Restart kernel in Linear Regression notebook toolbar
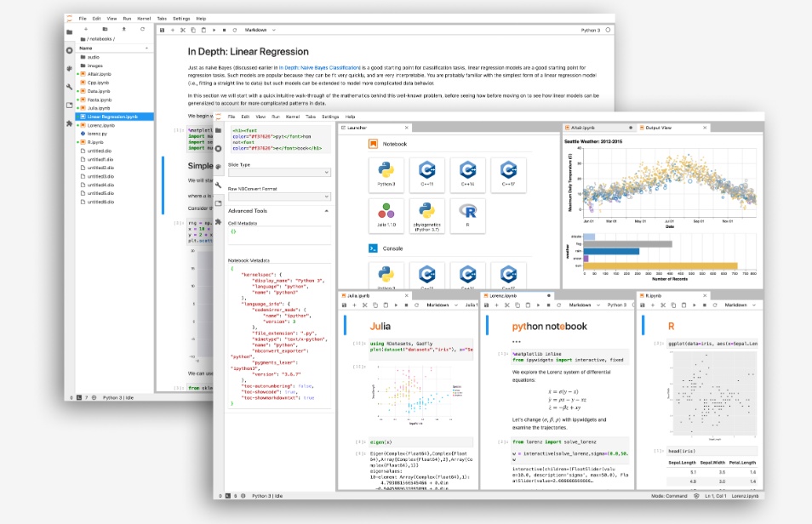 click(235, 30)
